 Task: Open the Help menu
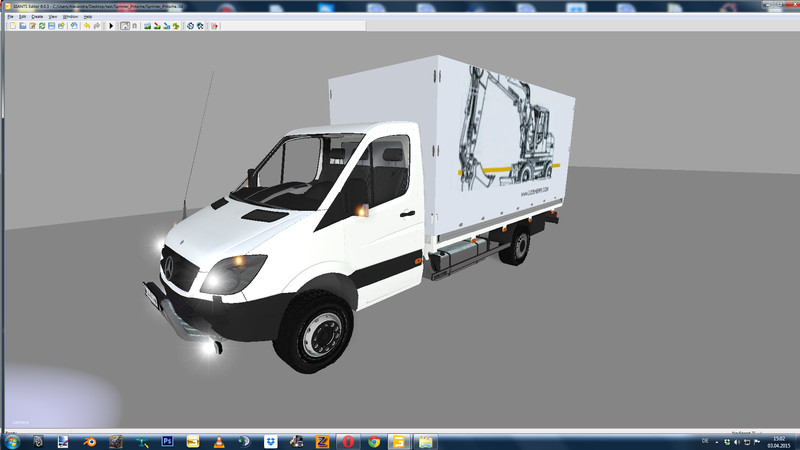click(x=87, y=17)
